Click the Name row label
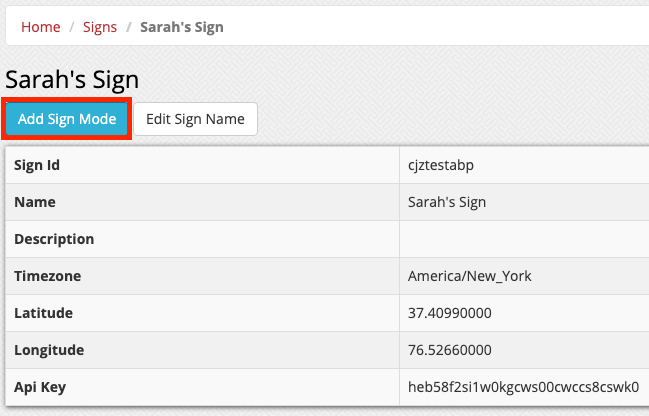The height and width of the screenshot is (416, 649). [35, 202]
